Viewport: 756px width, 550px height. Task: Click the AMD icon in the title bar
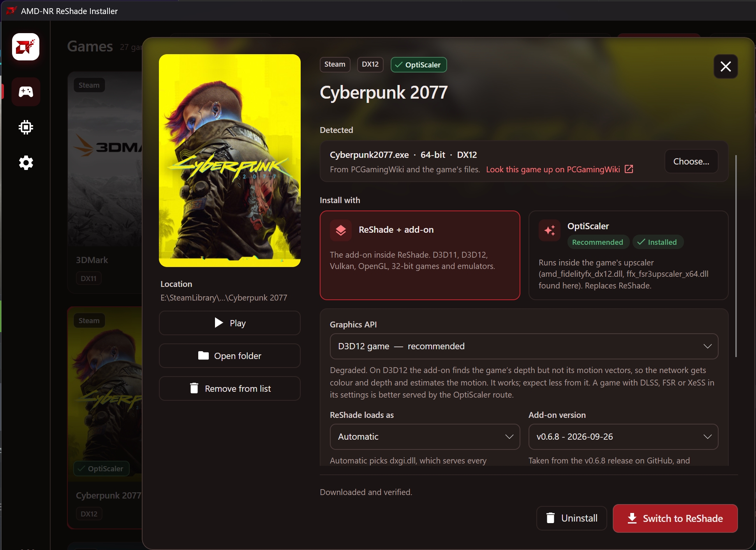pyautogui.click(x=11, y=11)
